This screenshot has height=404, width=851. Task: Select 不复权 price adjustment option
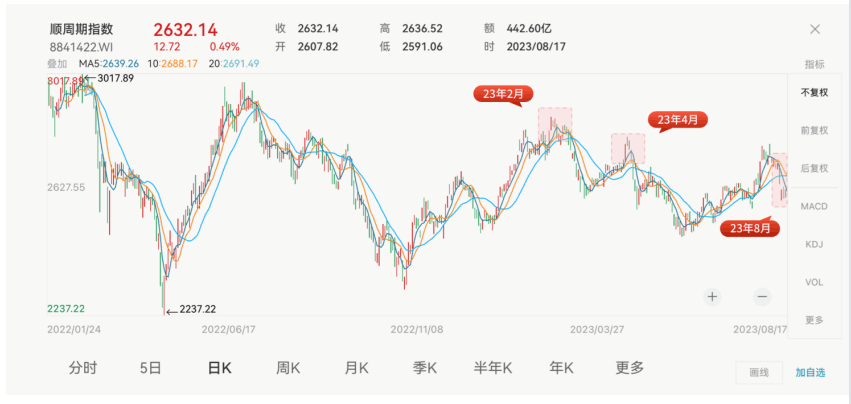point(813,92)
